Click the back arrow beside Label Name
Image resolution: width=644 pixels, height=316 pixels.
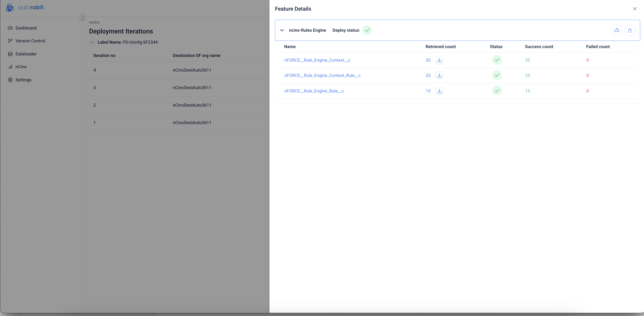[92, 42]
